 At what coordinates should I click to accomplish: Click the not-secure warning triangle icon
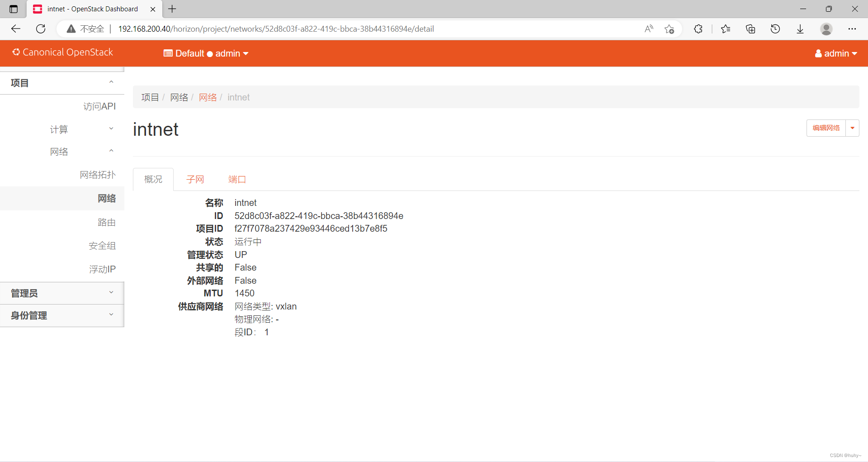tap(71, 29)
